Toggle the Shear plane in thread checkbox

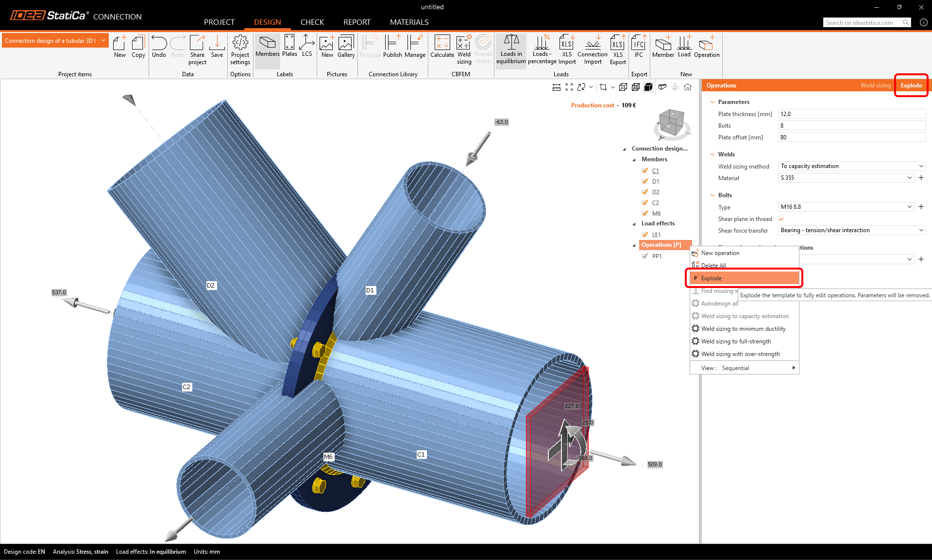[781, 219]
